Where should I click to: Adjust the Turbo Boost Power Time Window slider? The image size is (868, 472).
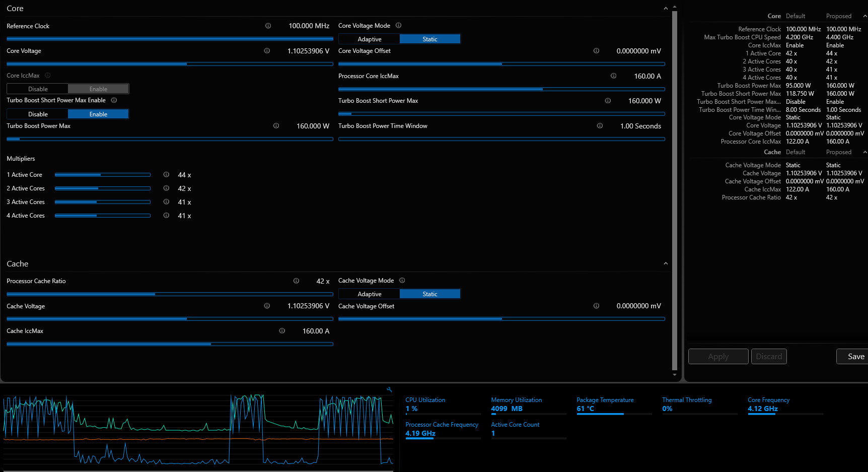pos(501,139)
